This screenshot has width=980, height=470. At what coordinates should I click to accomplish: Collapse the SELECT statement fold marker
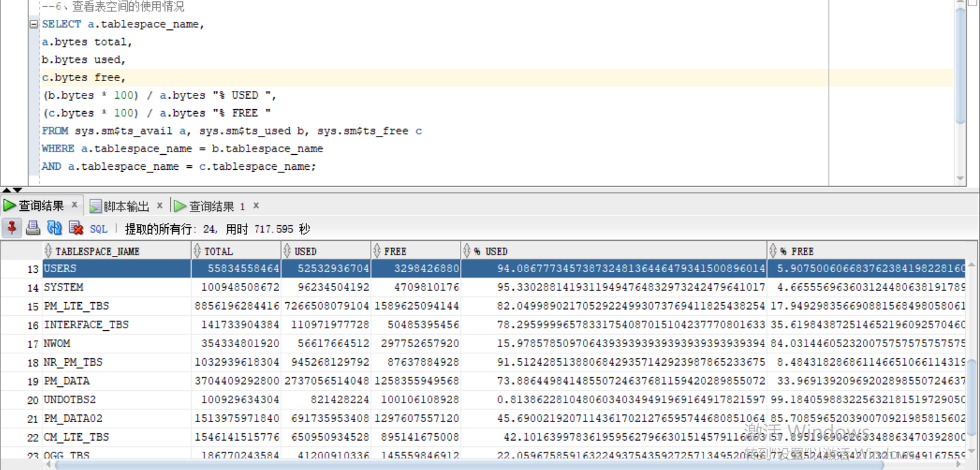(34, 24)
